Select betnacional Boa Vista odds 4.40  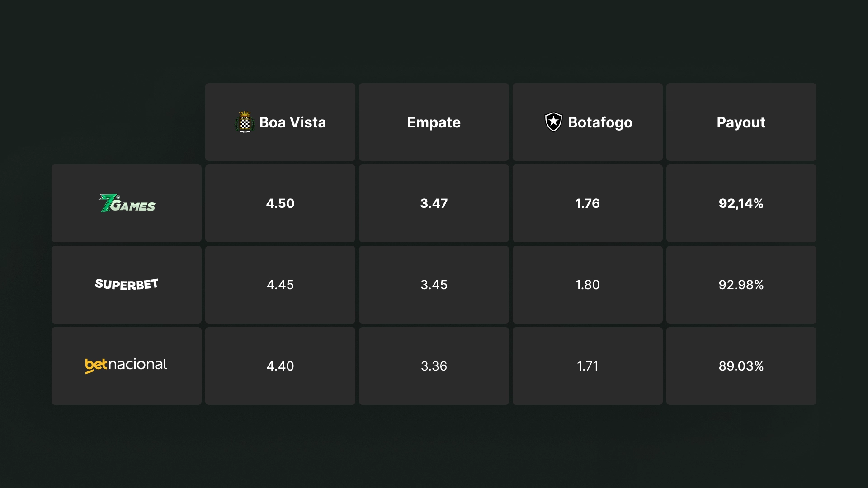click(x=280, y=366)
